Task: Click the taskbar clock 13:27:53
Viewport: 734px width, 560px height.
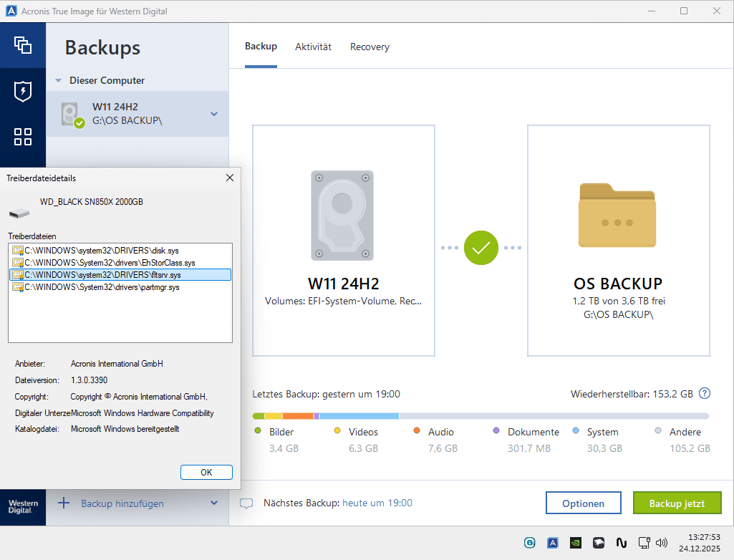Action: coord(704,537)
